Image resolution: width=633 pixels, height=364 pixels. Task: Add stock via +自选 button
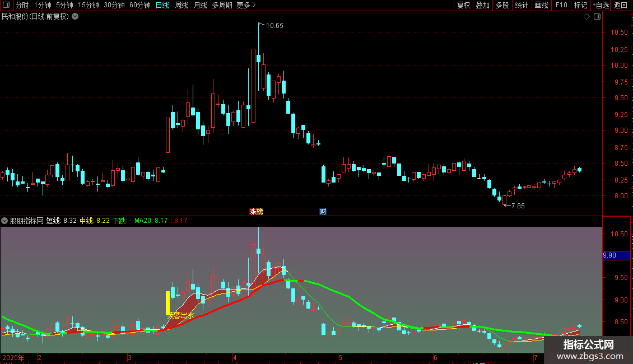(601, 5)
